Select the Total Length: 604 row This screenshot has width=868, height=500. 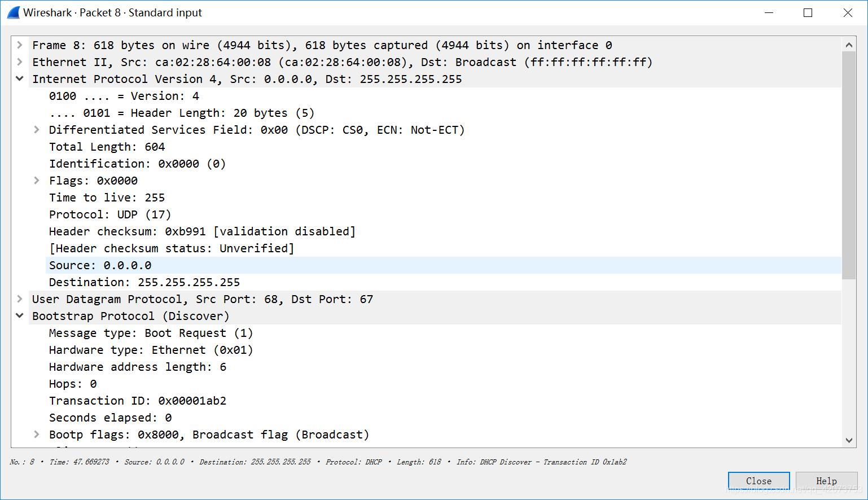[443, 147]
